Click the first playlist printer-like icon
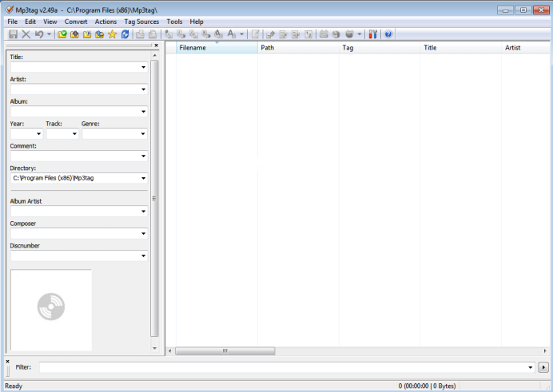Viewport: 553px width, 392px height. click(140, 34)
